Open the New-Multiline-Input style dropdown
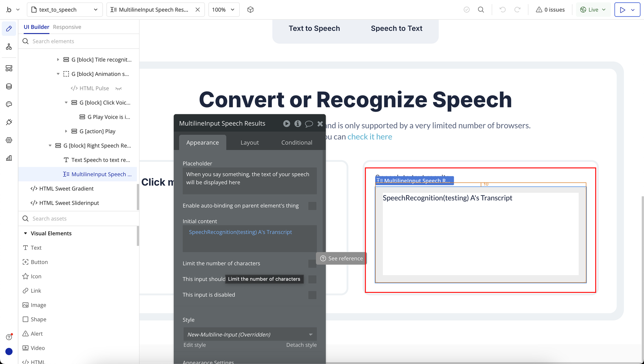This screenshot has width=644, height=364. [250, 334]
